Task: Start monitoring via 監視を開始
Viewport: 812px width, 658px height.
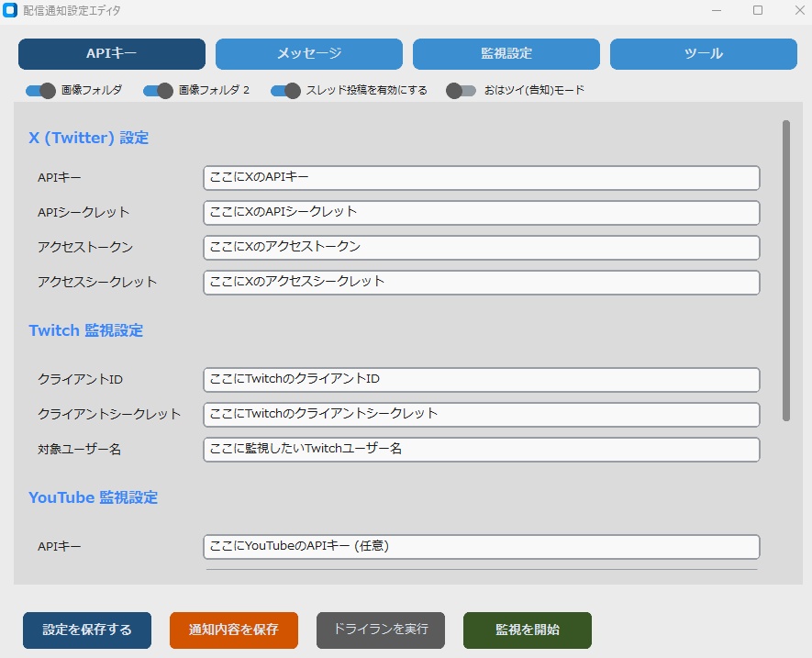Action: (527, 630)
